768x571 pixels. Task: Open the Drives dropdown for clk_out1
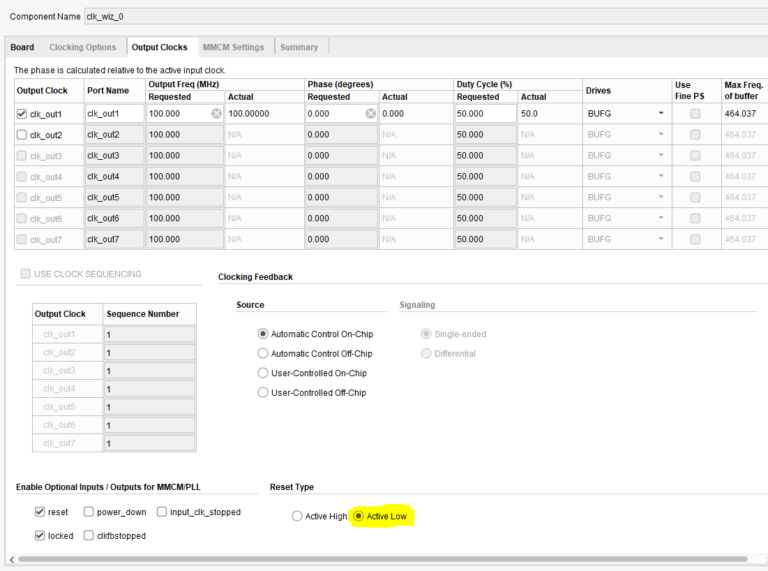point(660,114)
